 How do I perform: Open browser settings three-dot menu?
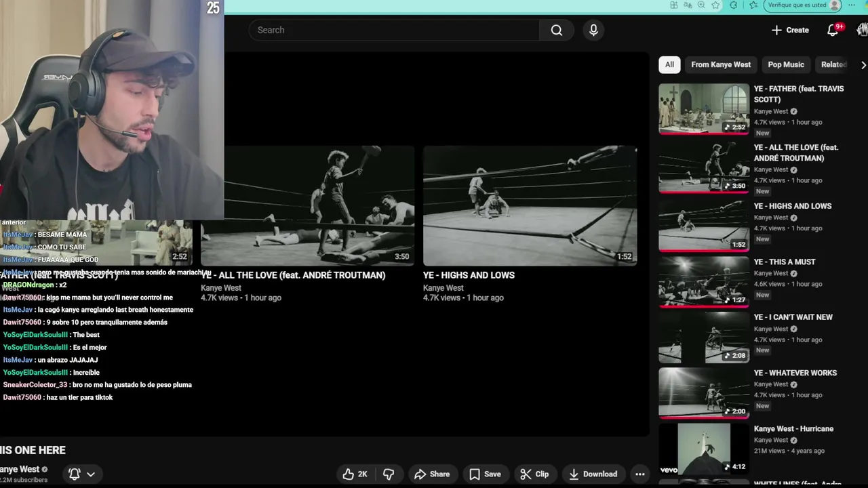pyautogui.click(x=852, y=5)
